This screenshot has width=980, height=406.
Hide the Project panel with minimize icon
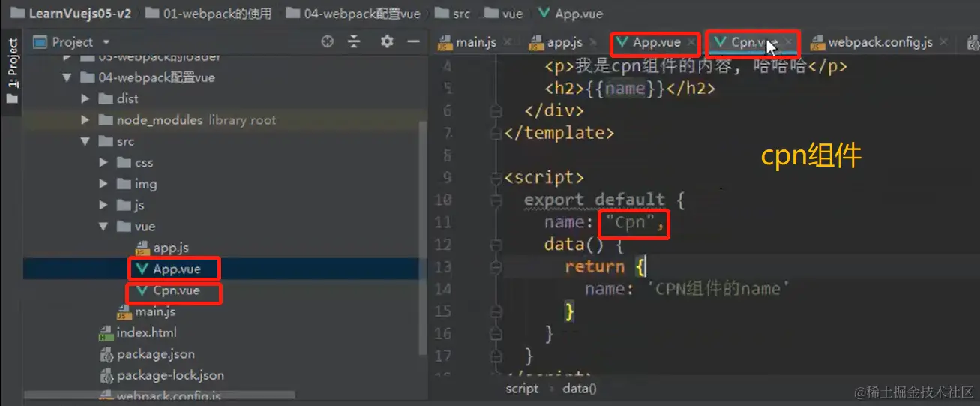click(413, 42)
